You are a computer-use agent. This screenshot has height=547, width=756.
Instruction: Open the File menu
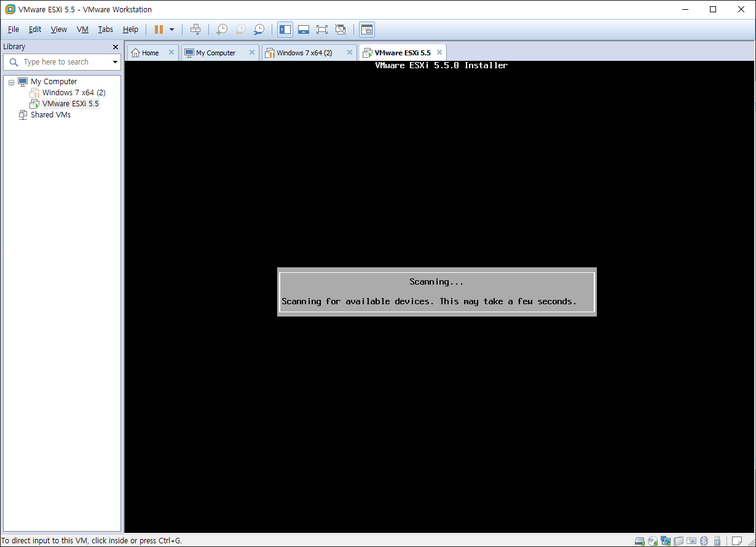[14, 30]
